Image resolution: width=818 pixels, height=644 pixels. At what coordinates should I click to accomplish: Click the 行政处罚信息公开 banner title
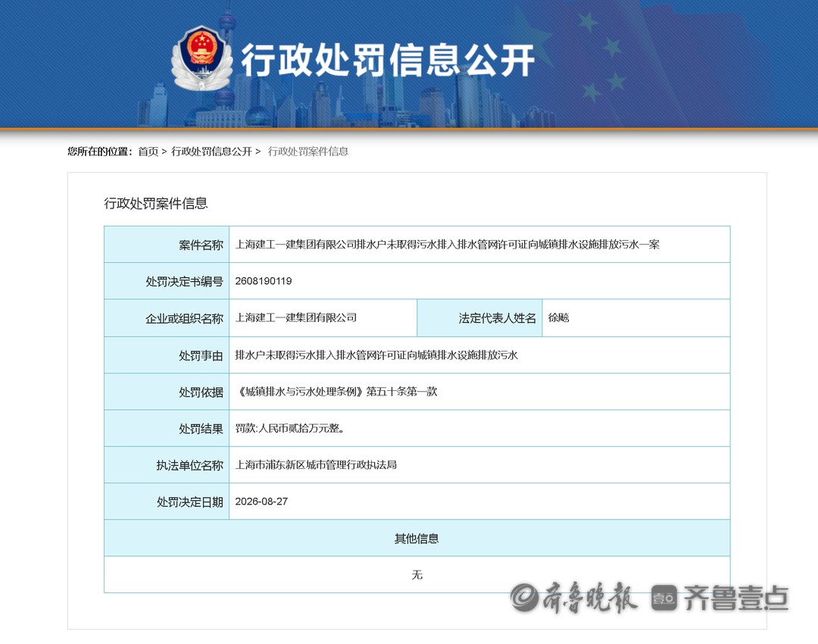click(x=388, y=60)
